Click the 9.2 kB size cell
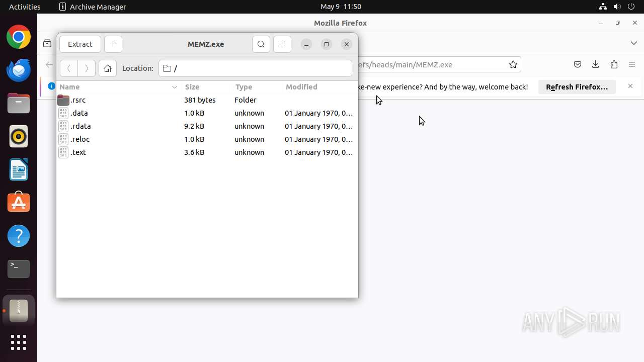The height and width of the screenshot is (362, 644). (194, 126)
